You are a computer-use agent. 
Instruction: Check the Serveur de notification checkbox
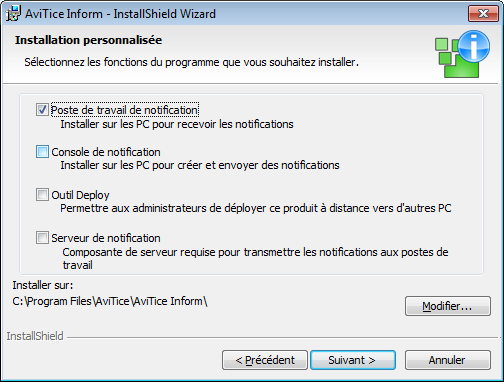[x=42, y=238]
